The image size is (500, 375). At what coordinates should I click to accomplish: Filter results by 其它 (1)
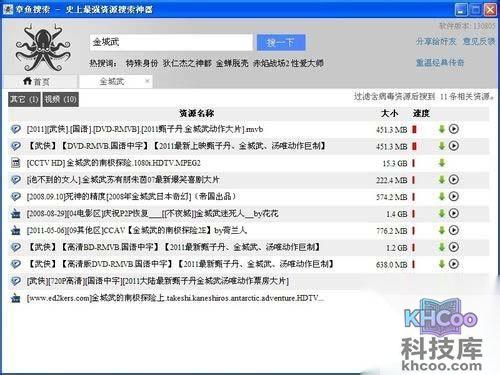tap(24, 99)
